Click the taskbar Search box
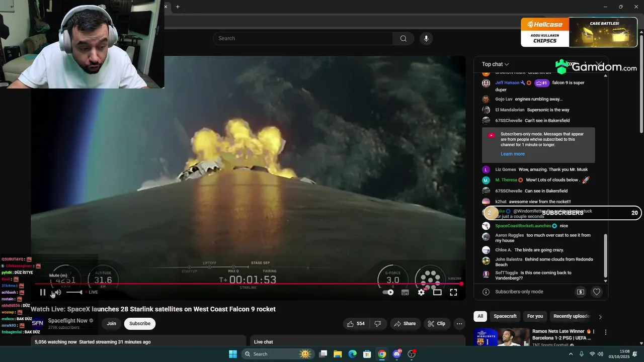 point(277,354)
